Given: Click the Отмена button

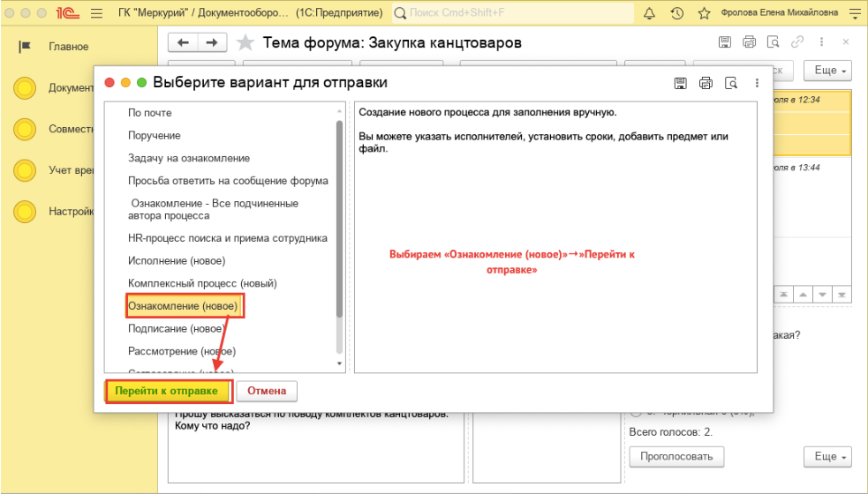Looking at the screenshot, I should [267, 391].
